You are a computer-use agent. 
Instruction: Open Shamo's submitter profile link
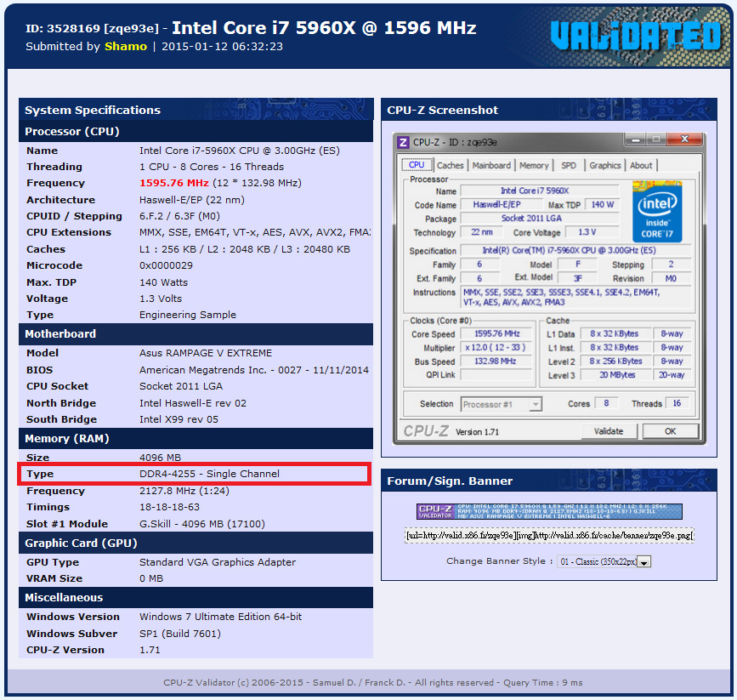tap(125, 46)
